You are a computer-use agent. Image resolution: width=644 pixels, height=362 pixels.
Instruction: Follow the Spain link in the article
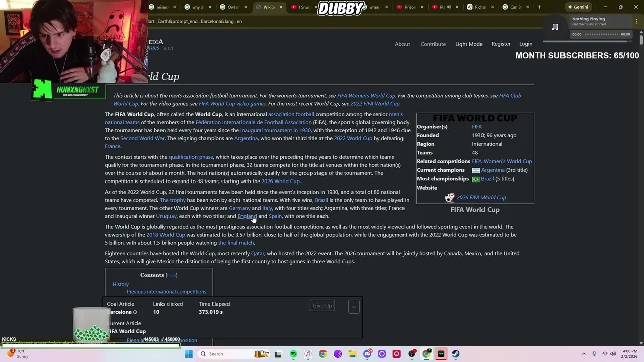click(275, 216)
